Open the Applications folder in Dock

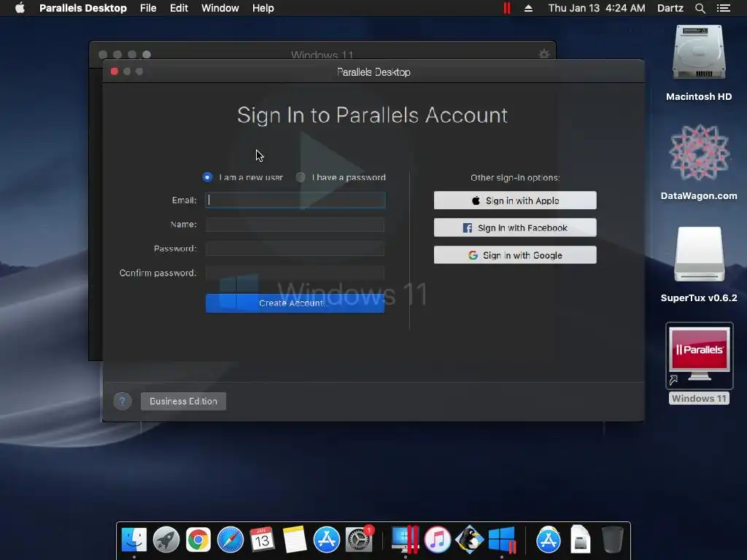tap(549, 540)
